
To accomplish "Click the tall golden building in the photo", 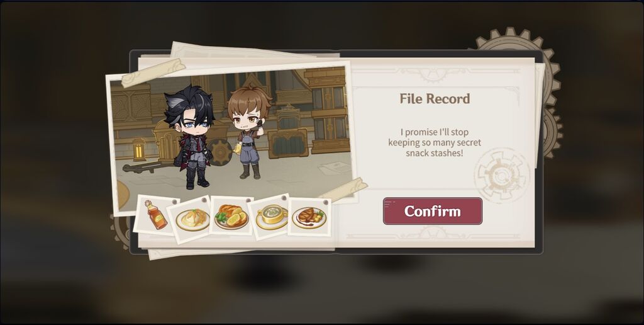I will (x=326, y=109).
